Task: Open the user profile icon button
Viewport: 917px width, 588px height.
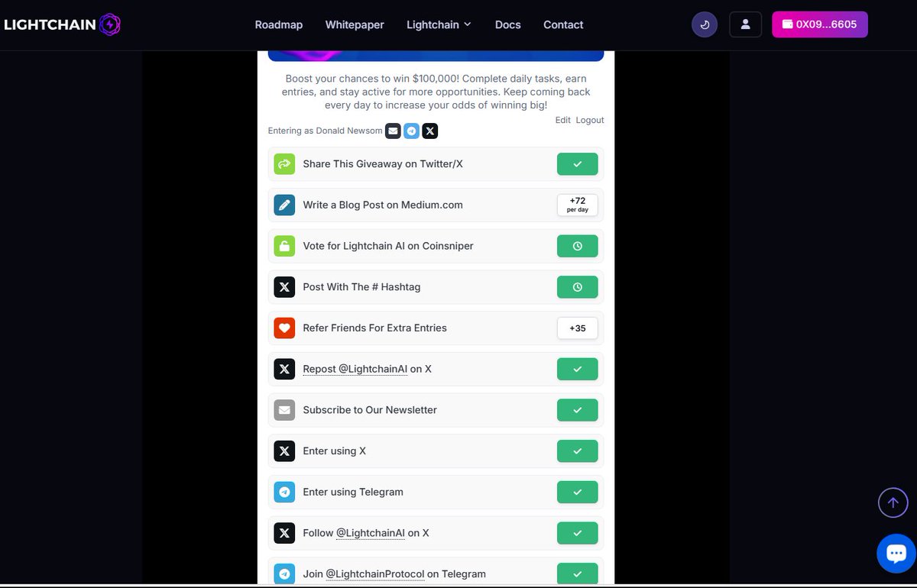Action: coord(745,24)
